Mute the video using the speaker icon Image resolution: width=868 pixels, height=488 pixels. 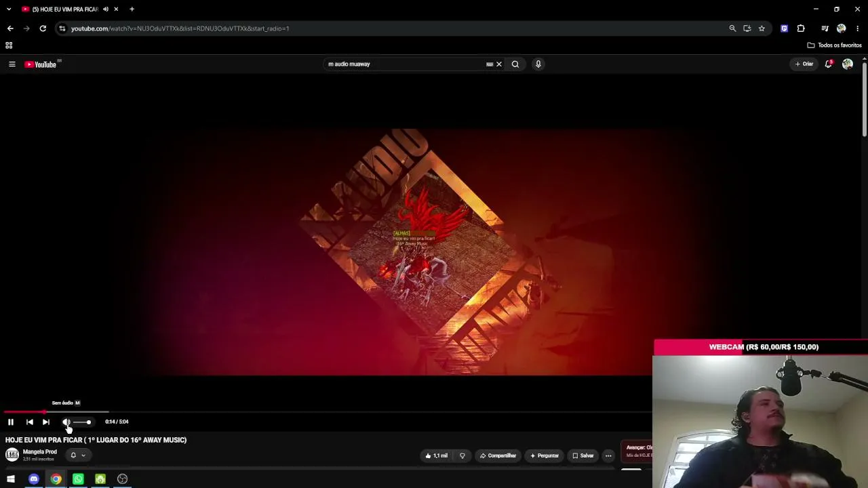pyautogui.click(x=66, y=422)
